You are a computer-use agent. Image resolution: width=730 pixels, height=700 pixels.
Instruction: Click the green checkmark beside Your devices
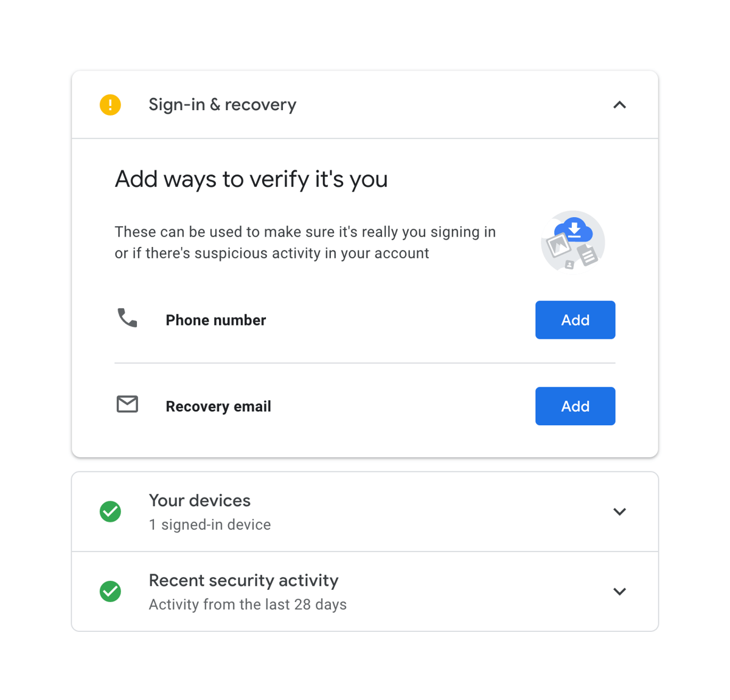point(110,511)
